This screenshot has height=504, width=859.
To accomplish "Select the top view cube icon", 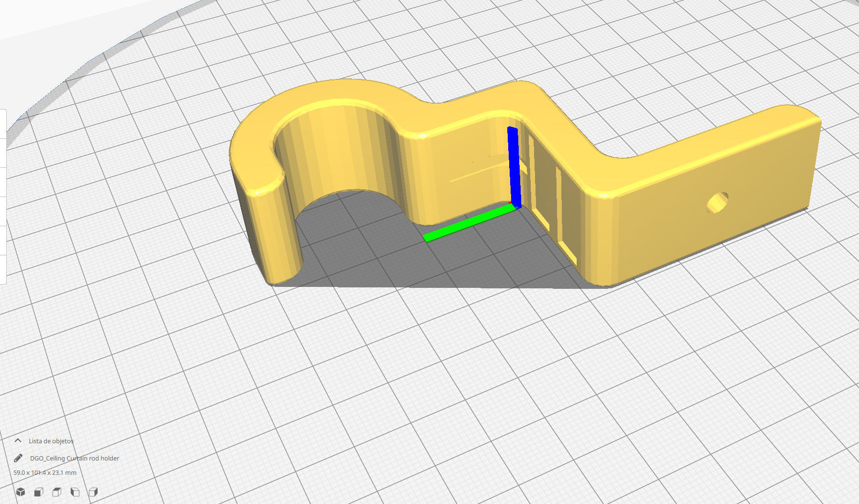I will [x=57, y=492].
